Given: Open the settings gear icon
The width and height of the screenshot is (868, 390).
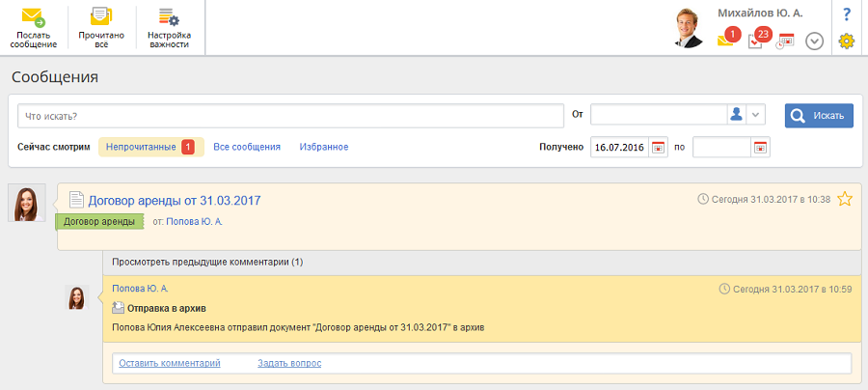Looking at the screenshot, I should (847, 41).
